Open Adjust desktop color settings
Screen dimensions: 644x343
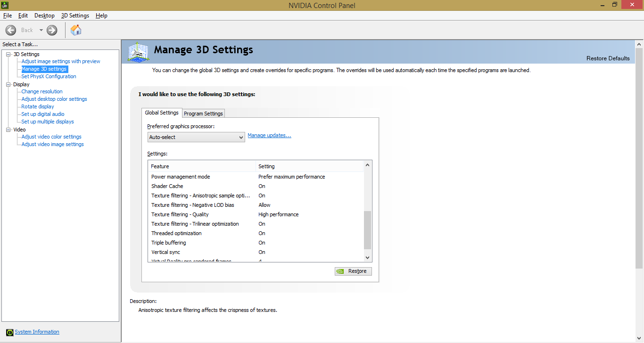pos(54,99)
